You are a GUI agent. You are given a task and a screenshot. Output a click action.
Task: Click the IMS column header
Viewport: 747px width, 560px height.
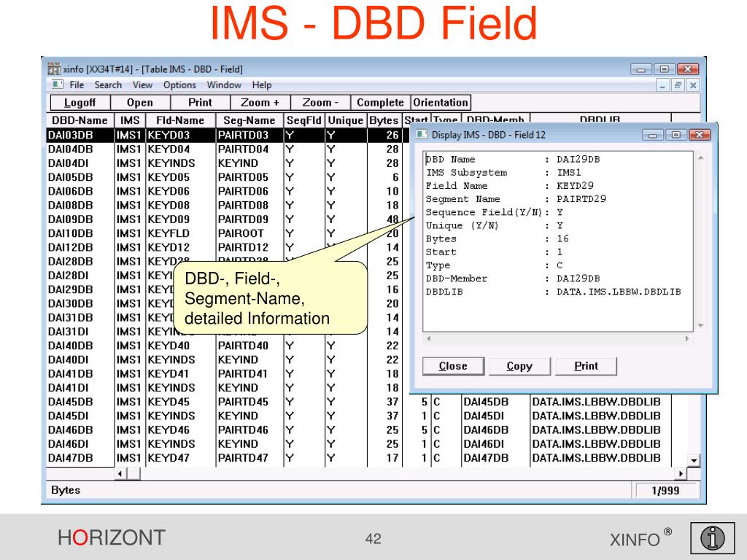130,120
